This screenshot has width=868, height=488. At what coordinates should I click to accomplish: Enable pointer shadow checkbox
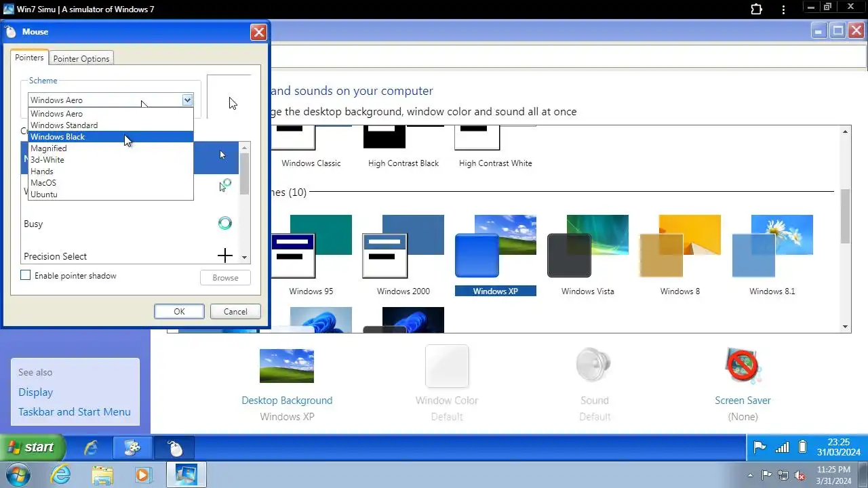[x=26, y=276]
